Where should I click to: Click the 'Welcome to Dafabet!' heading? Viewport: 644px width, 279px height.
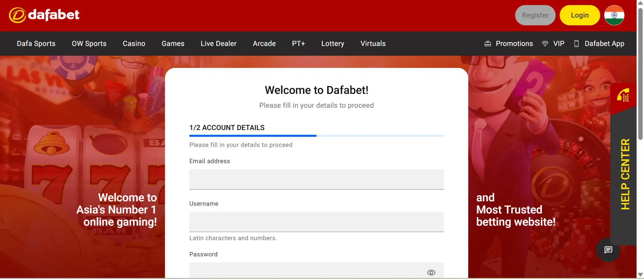point(316,90)
